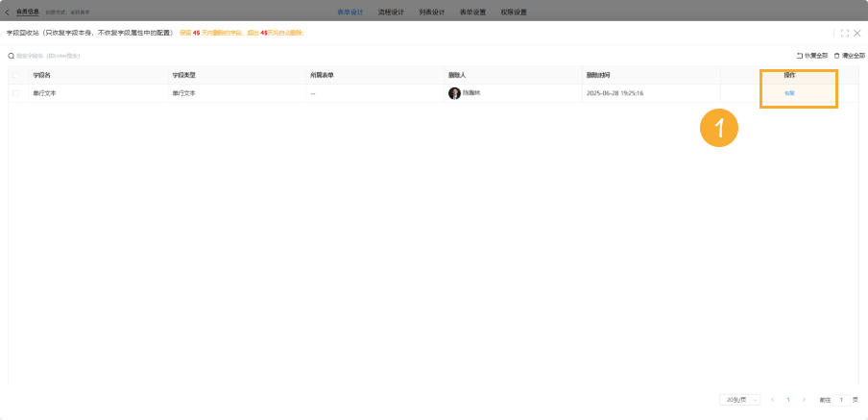
Task: Click the 删除时间 column header
Action: (598, 75)
